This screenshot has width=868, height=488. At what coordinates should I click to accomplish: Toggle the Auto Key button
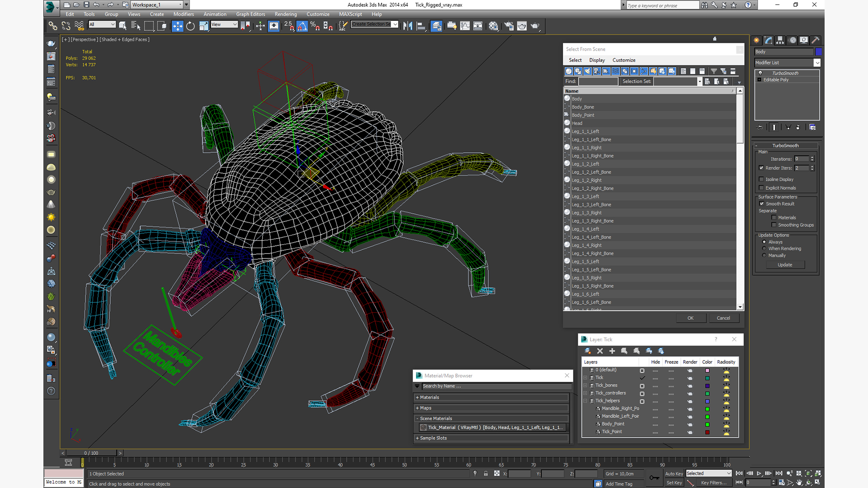(674, 474)
